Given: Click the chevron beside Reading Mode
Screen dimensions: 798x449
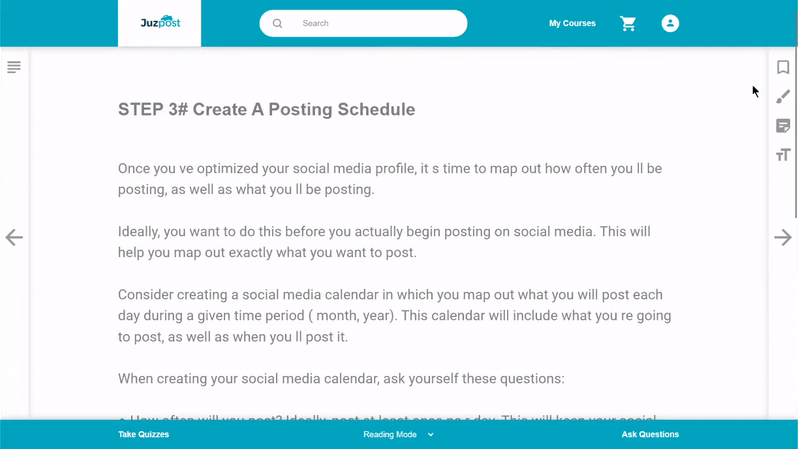Looking at the screenshot, I should click(x=431, y=435).
